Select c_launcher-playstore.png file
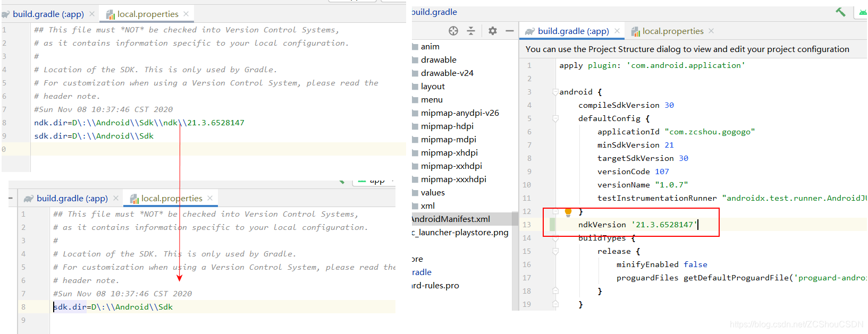This screenshot has width=868, height=334. [460, 232]
